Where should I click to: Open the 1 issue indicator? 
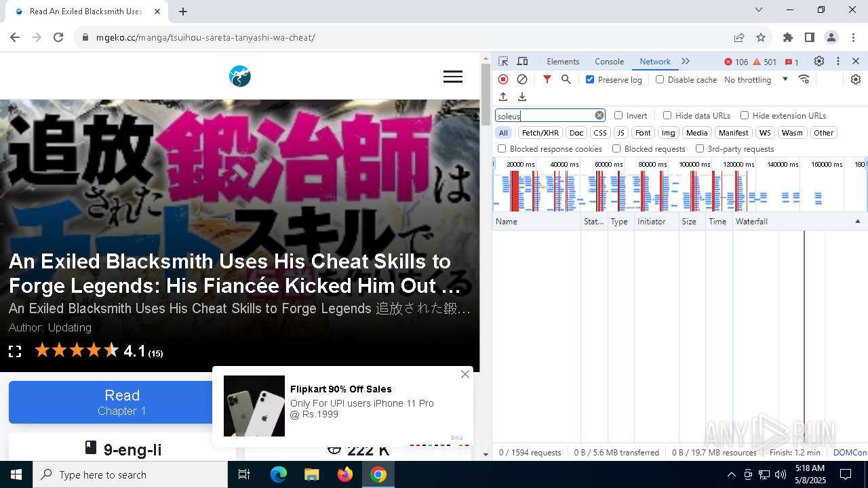click(x=791, y=62)
